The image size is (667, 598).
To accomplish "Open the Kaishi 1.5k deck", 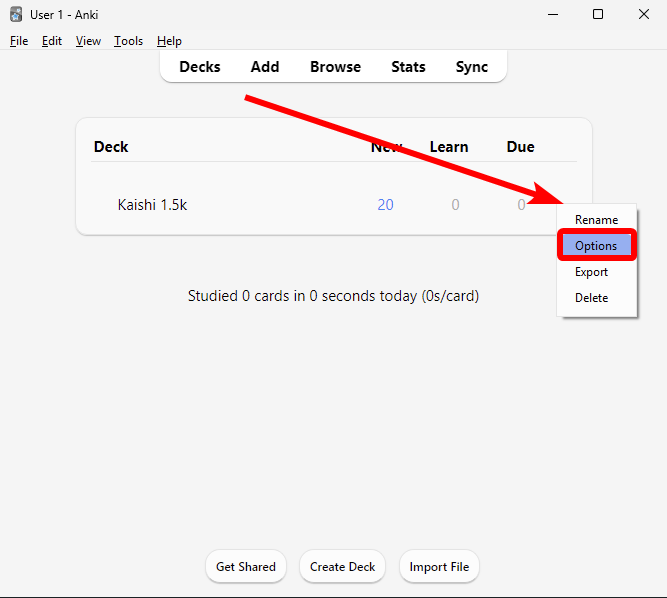I will point(152,205).
